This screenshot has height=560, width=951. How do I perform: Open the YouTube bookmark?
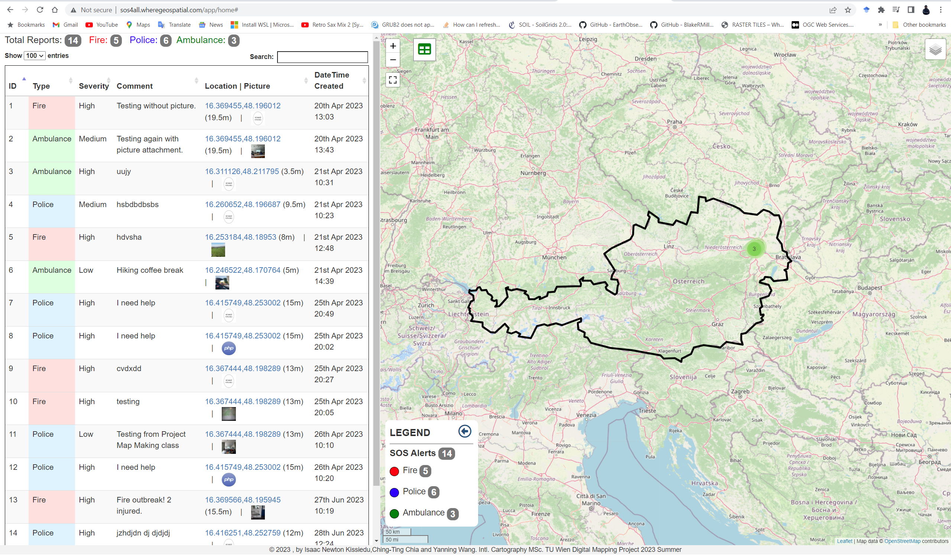coord(101,25)
